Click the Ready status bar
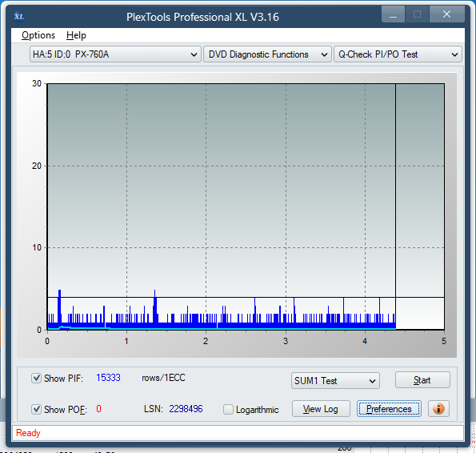Image resolution: width=476 pixels, height=453 pixels. [x=238, y=433]
